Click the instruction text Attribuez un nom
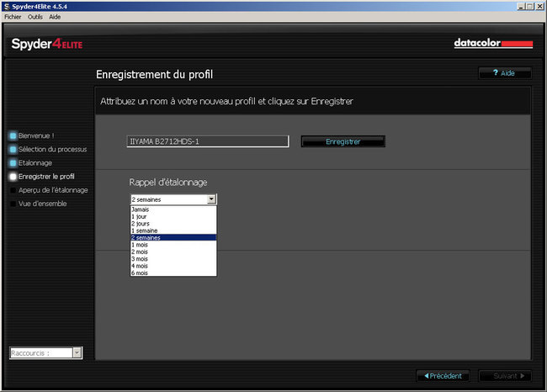547x392 pixels. tap(226, 102)
